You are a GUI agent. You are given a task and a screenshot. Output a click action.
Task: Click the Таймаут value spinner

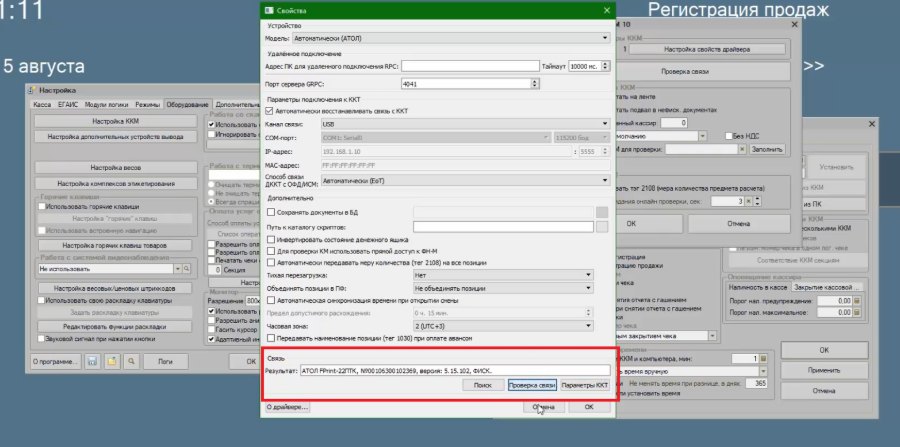coord(604,66)
